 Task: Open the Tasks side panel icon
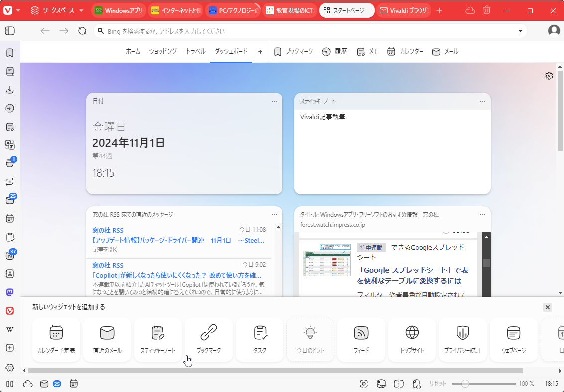click(10, 237)
